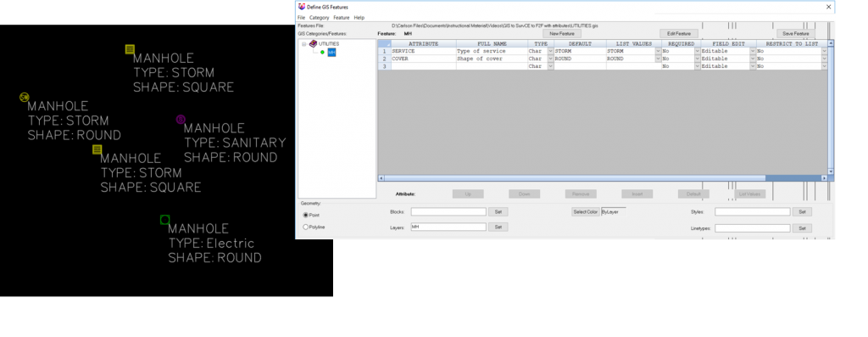Image resolution: width=868 pixels, height=337 pixels.
Task: Click the yellow round storm manhole symbol
Action: tap(24, 97)
